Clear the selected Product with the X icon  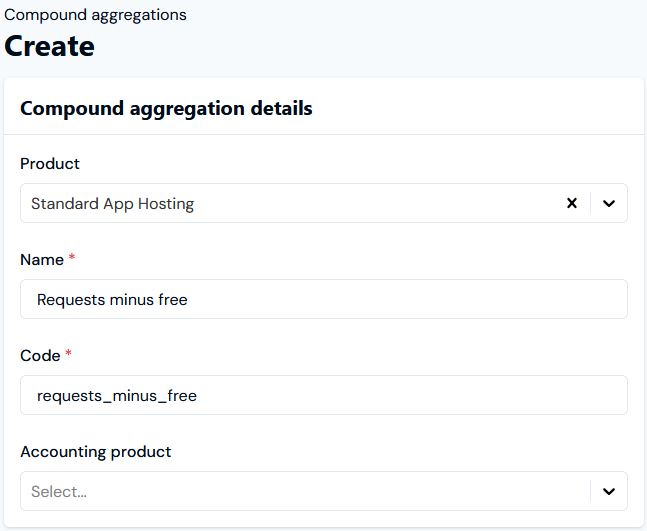[x=571, y=203]
